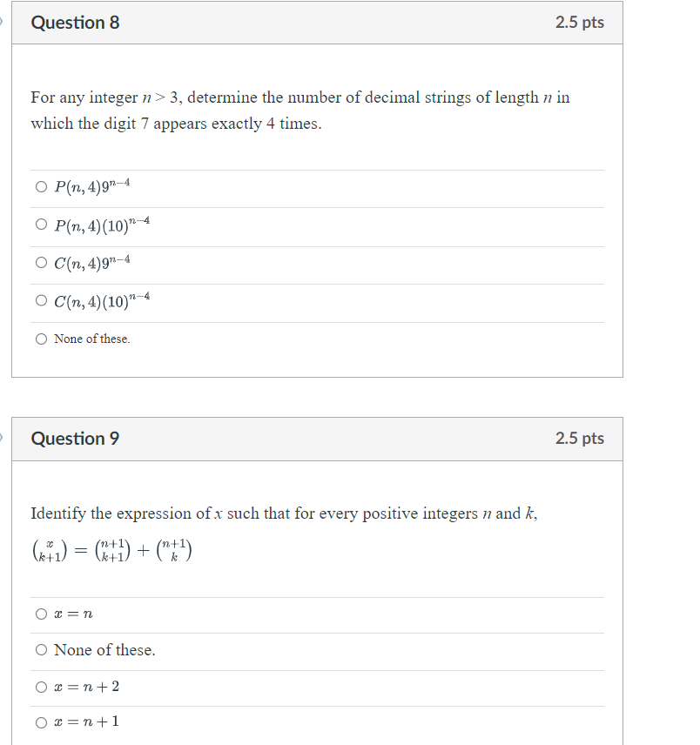This screenshot has height=745, width=700.
Task: Select answer option P(n,4)(10)^(n-4)
Action: (41, 224)
